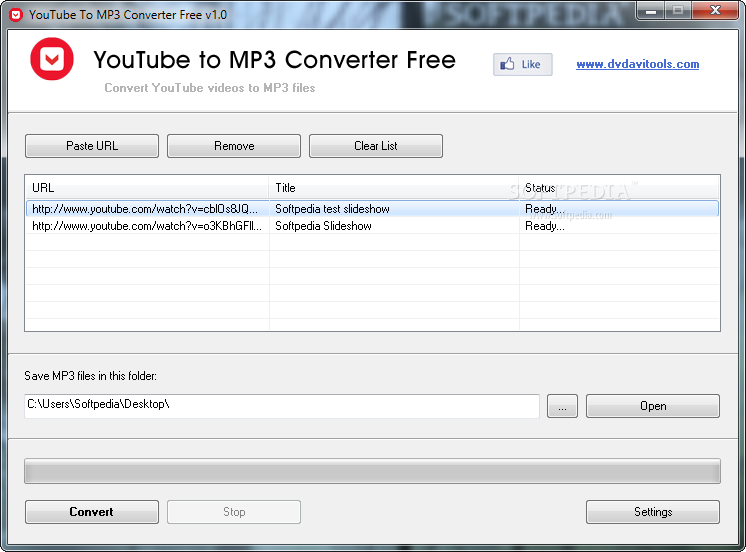Click the 'YouTube to MP3 Converter Free' heading

click(275, 60)
